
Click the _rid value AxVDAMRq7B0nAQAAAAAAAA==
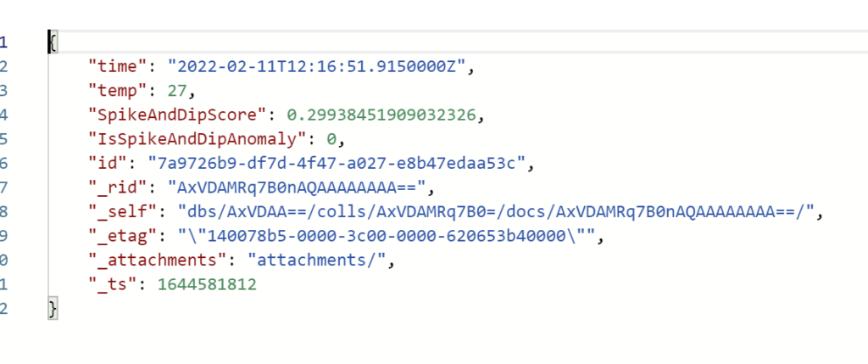pos(296,188)
